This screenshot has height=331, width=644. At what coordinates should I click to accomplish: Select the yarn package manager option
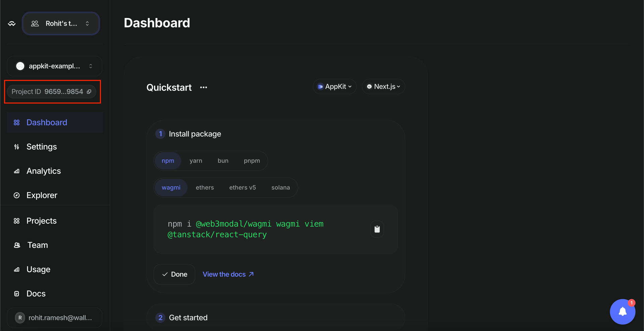pyautogui.click(x=196, y=161)
